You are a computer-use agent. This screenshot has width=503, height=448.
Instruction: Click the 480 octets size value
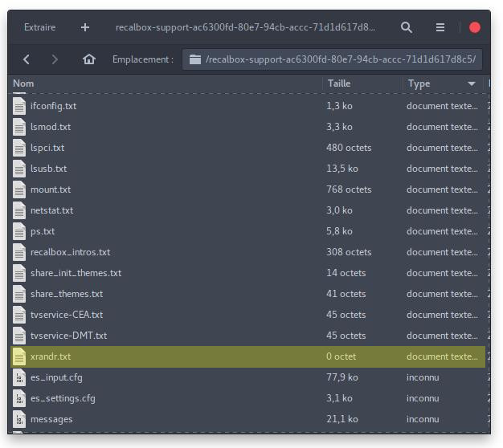pyautogui.click(x=349, y=148)
